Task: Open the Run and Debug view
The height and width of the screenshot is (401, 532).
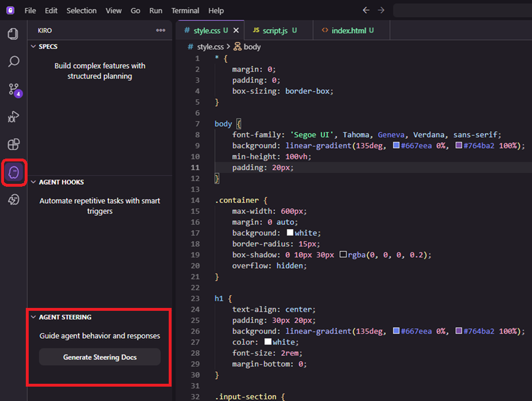Action: pos(13,117)
